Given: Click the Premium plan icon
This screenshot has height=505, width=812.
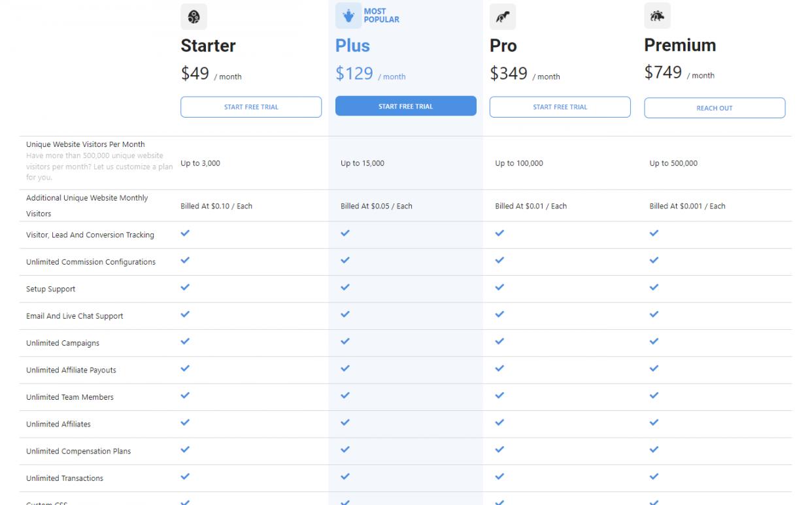Looking at the screenshot, I should click(657, 16).
